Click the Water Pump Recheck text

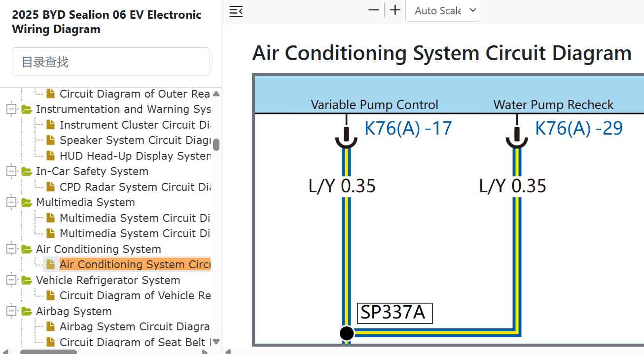point(553,105)
